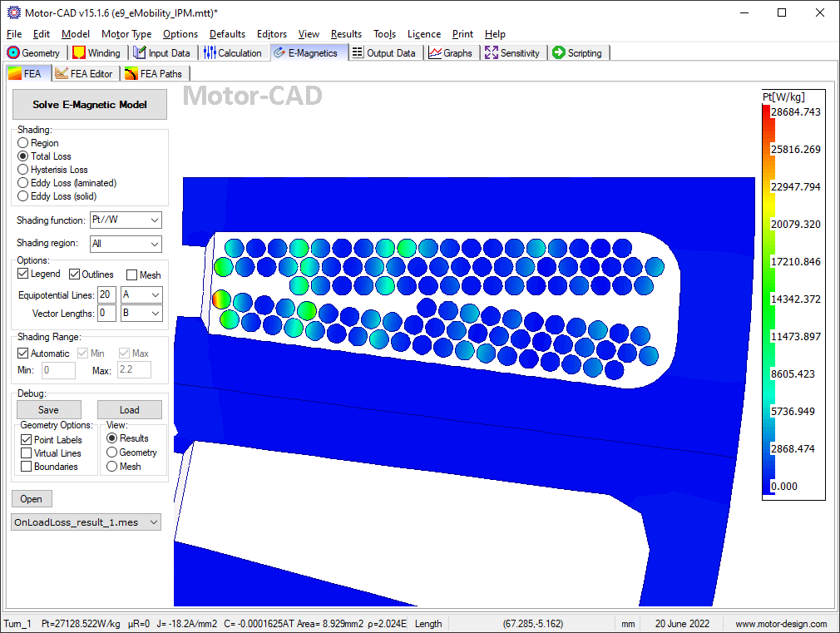
Task: Select the Output Data tab icon
Action: tap(358, 53)
